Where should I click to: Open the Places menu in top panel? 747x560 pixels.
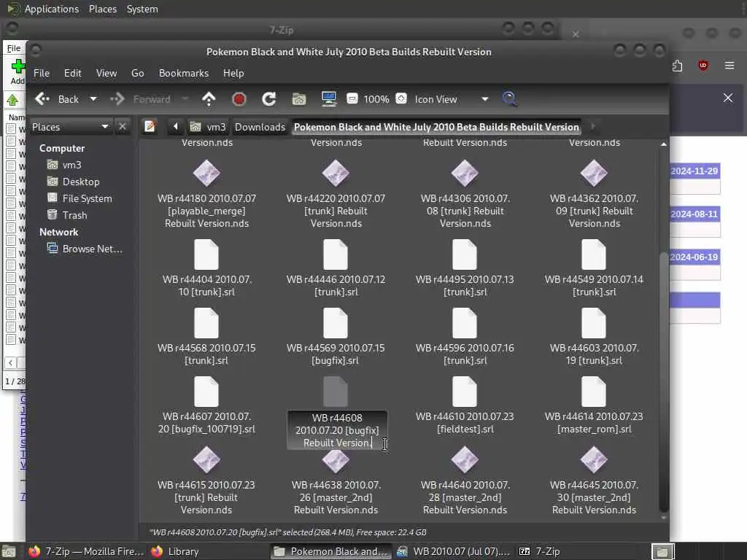[x=102, y=9]
